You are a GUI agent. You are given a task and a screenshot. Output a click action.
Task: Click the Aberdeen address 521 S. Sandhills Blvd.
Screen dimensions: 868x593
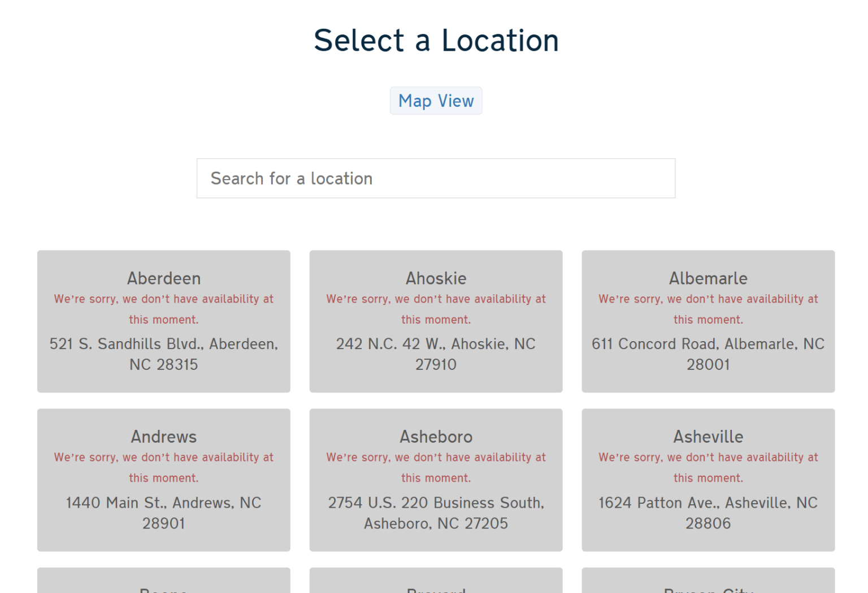(163, 354)
